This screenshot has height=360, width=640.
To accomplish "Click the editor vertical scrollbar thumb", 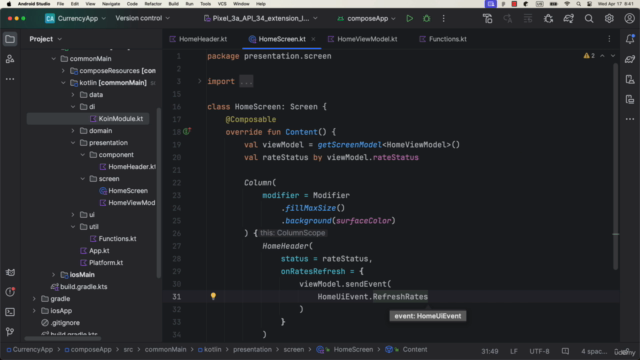I will click(616, 166).
